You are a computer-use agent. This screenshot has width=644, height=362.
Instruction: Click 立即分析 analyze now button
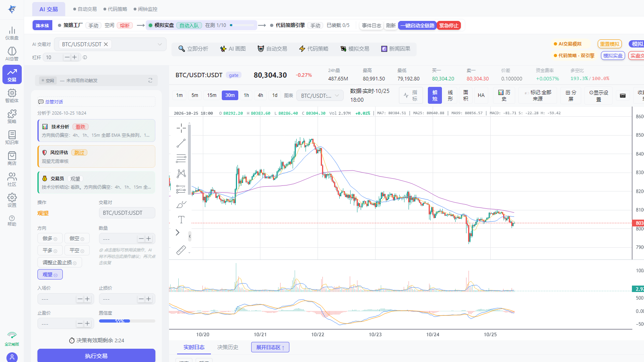193,49
